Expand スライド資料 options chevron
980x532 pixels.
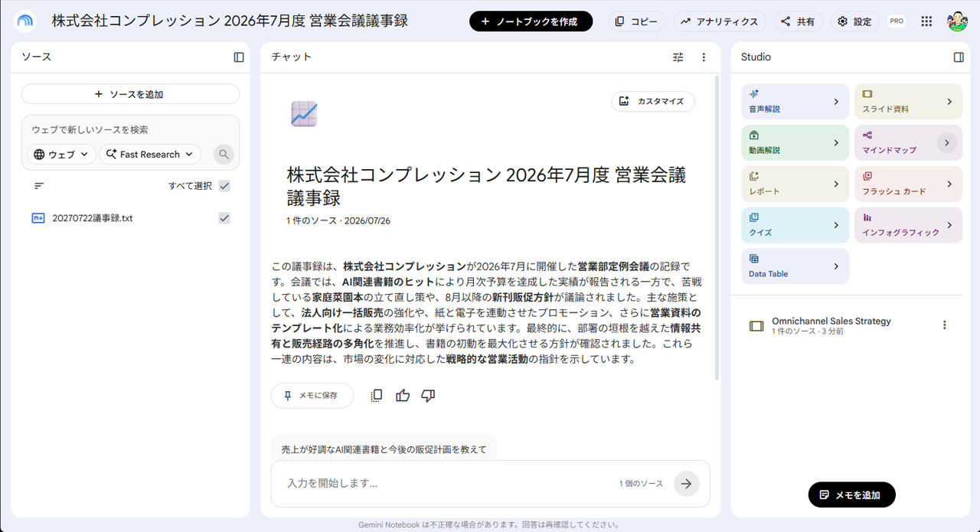(949, 102)
